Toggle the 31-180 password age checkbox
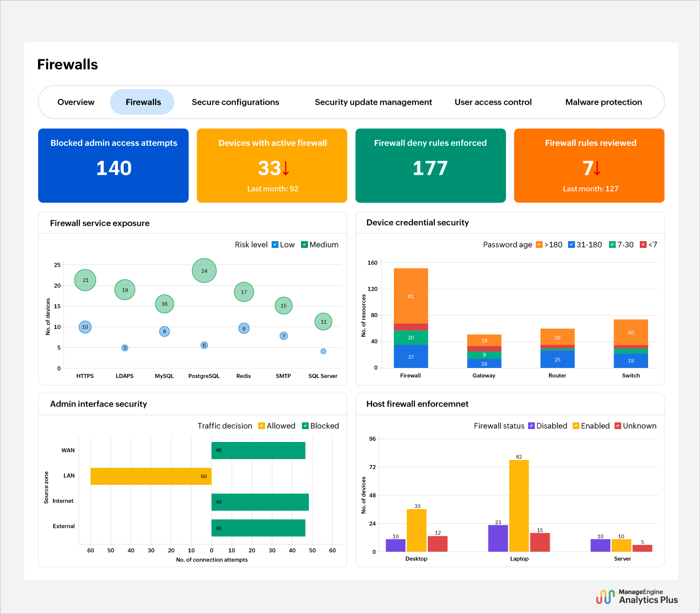Image resolution: width=700 pixels, height=614 pixels. pos(571,245)
